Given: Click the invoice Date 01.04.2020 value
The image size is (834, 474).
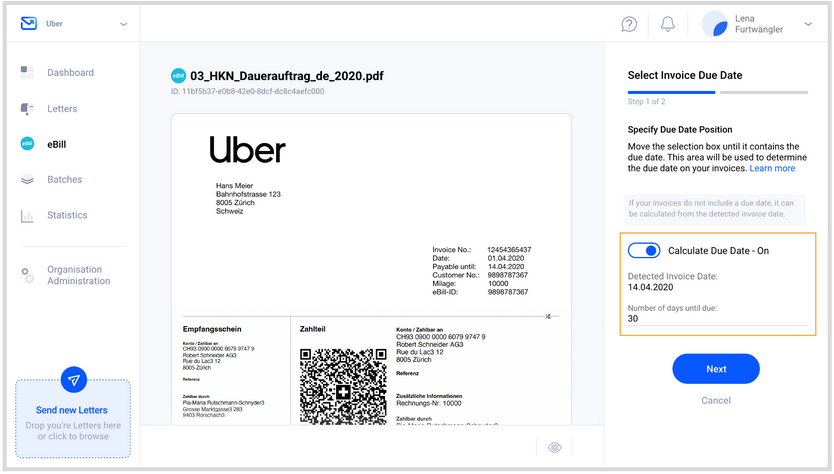Looking at the screenshot, I should 506,258.
